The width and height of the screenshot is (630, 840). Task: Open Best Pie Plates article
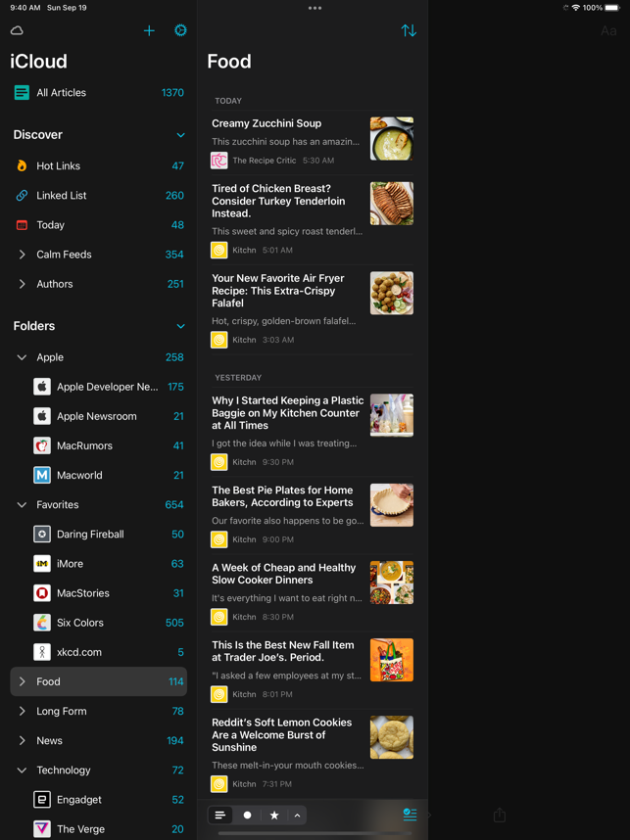tap(312, 515)
